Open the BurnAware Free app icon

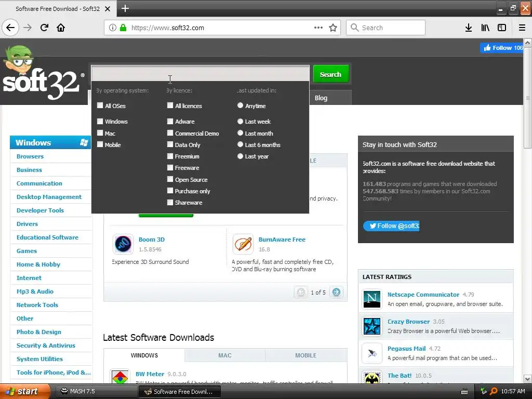point(243,244)
